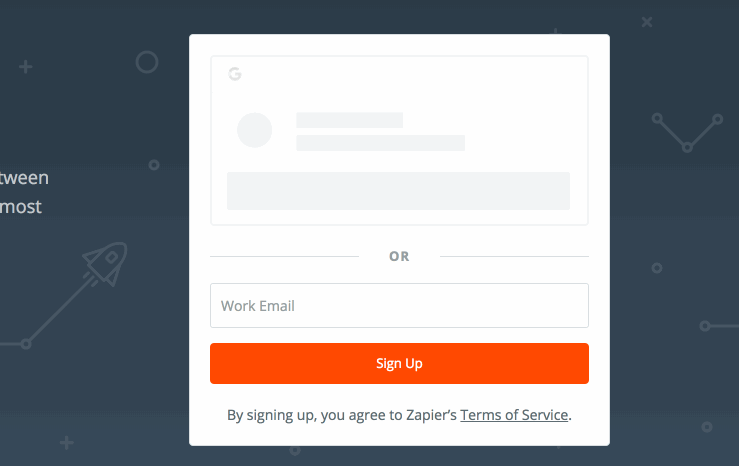This screenshot has width=739, height=466.
Task: Click the orange Sign Up button
Action: 399,363
